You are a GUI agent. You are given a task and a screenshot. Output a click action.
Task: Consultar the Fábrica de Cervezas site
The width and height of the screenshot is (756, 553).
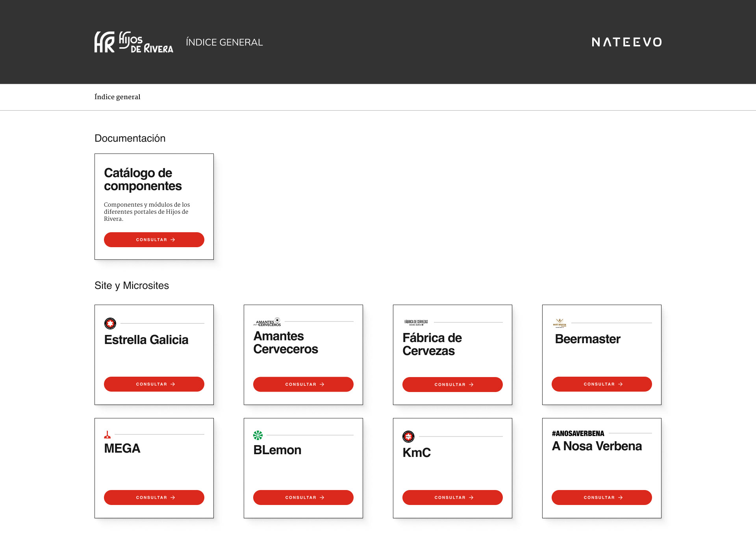coord(452,385)
